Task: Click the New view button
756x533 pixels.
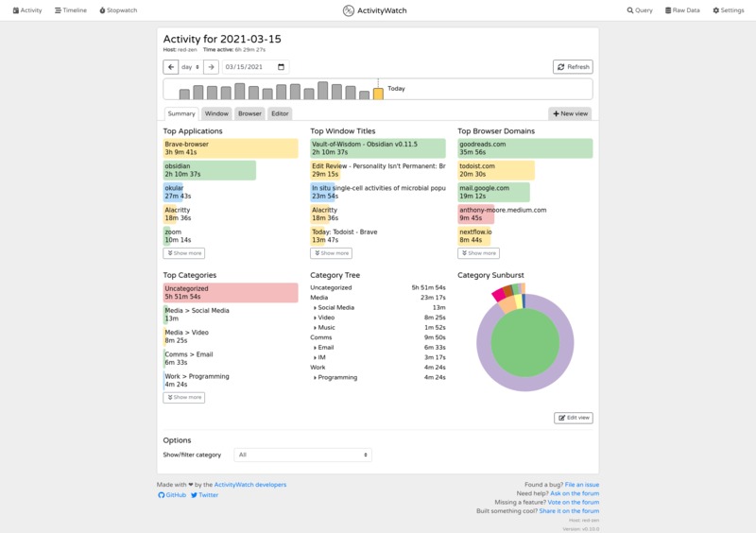Action: (x=571, y=113)
